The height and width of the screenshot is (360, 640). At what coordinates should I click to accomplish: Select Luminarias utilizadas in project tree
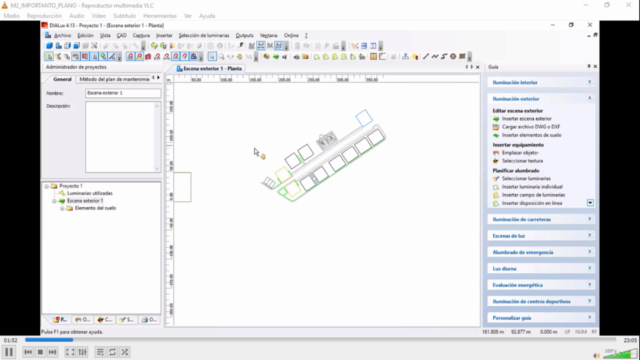coord(89,193)
